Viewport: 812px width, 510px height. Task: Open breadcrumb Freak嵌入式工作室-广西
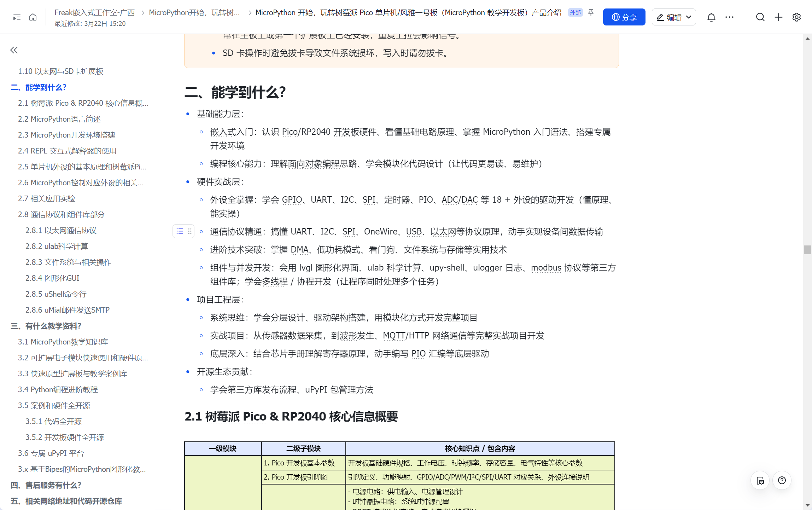click(94, 13)
